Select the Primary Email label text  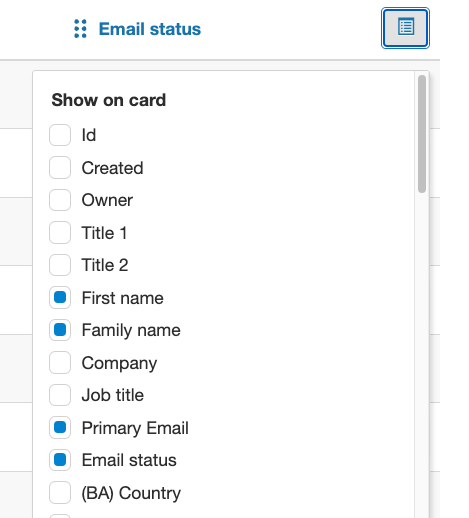click(x=135, y=428)
